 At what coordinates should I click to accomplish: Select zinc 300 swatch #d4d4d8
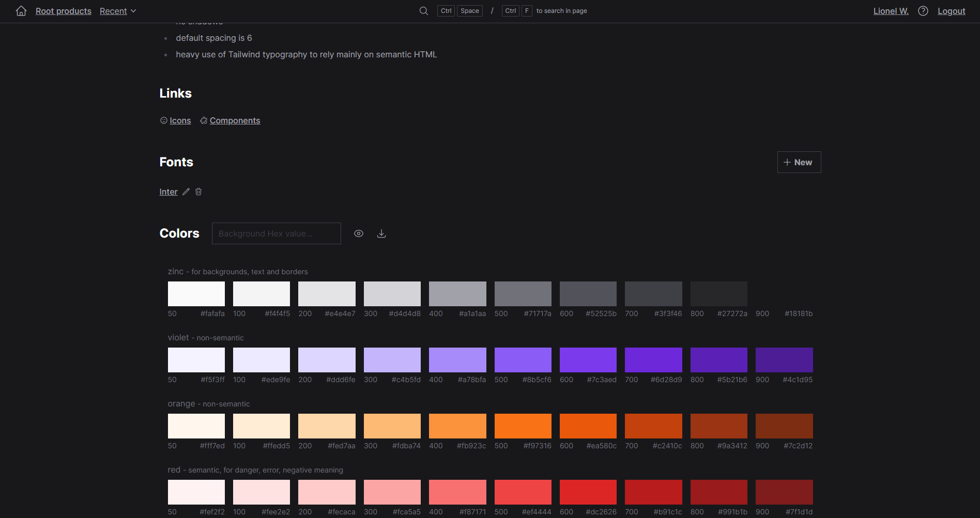tap(392, 294)
